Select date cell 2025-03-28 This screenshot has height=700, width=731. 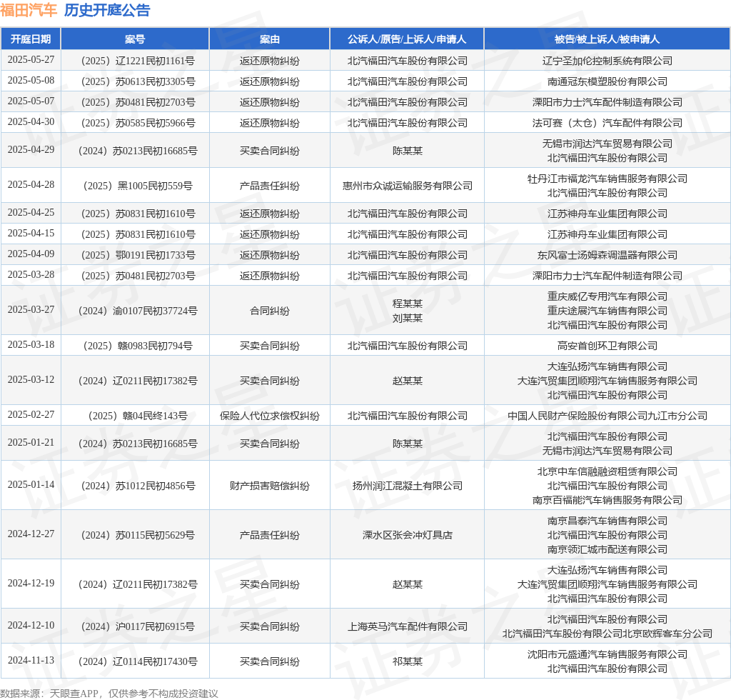(x=31, y=275)
